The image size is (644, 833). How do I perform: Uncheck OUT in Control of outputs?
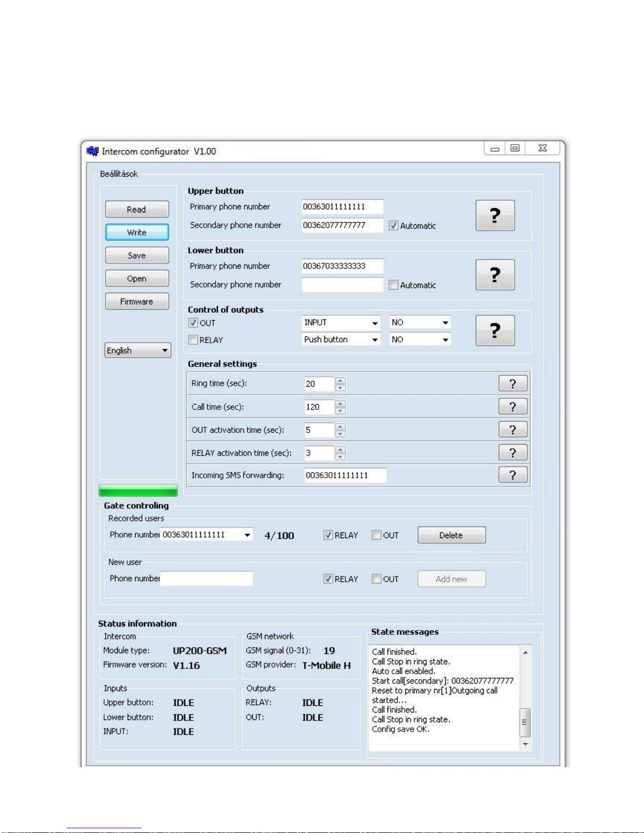point(193,323)
